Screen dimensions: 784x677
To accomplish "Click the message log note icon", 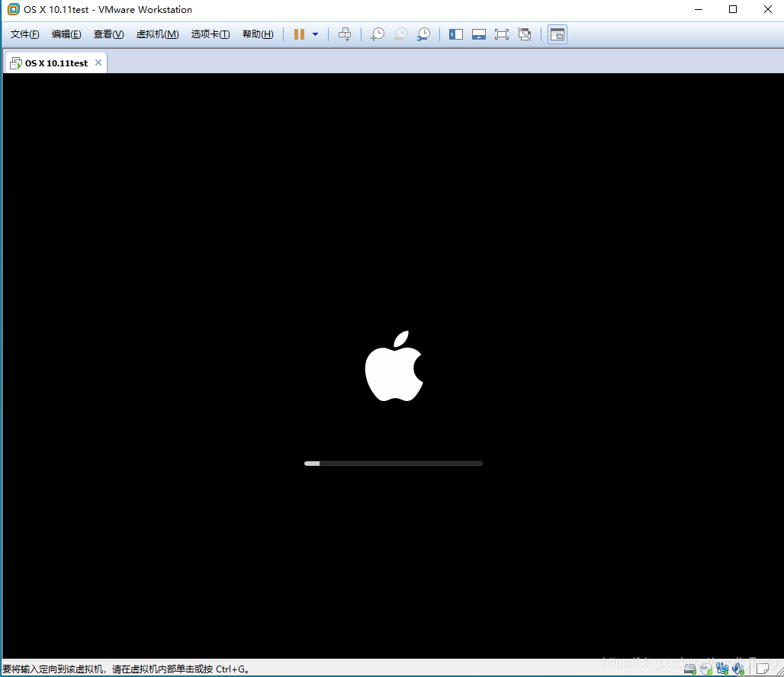I will pos(762,669).
